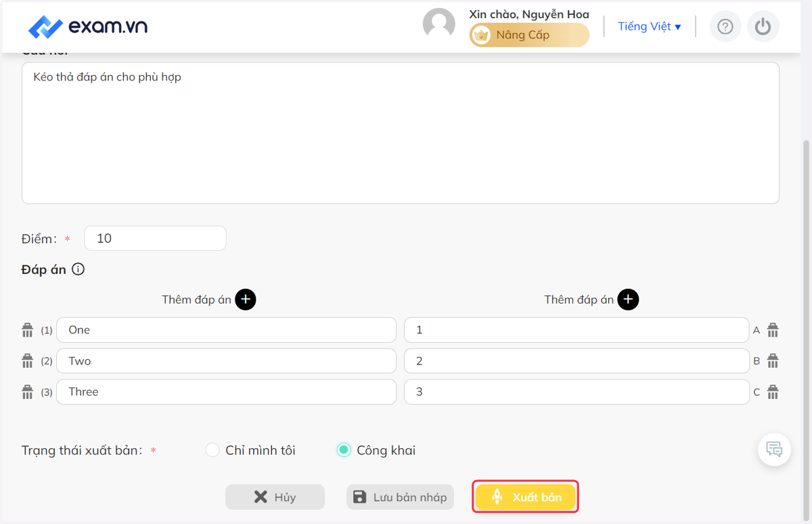Open the help question mark icon
Viewport: 812px width, 524px height.
click(725, 26)
